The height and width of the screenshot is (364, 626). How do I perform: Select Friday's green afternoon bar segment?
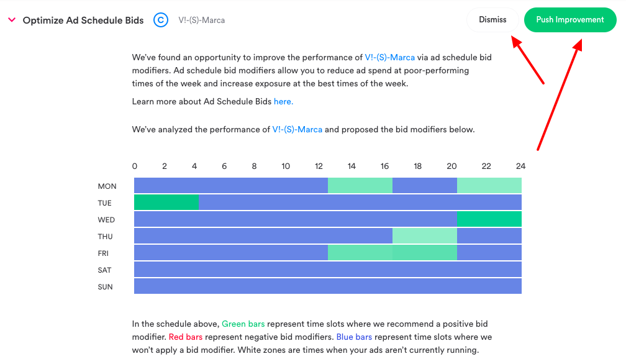[x=360, y=253]
